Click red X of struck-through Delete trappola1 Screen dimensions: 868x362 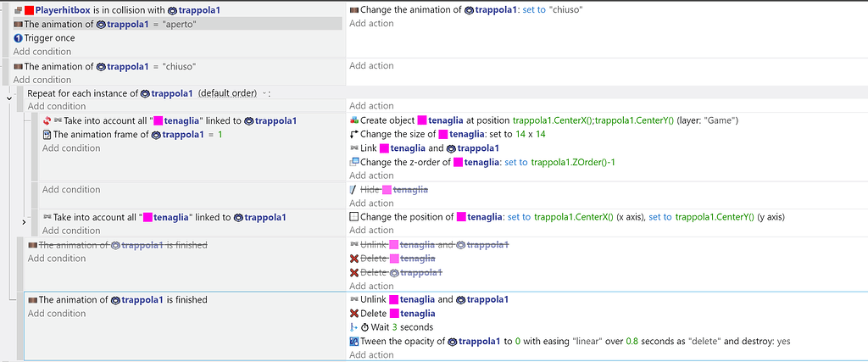pyautogui.click(x=354, y=272)
